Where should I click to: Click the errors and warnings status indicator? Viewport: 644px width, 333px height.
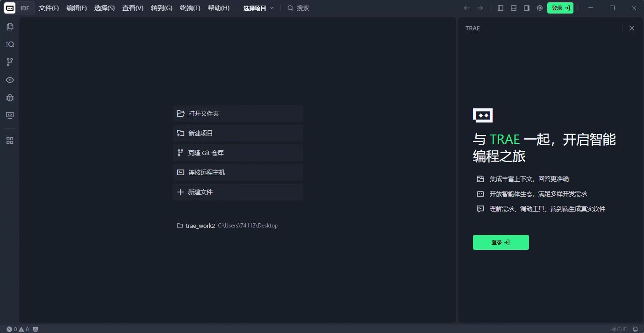[18, 329]
